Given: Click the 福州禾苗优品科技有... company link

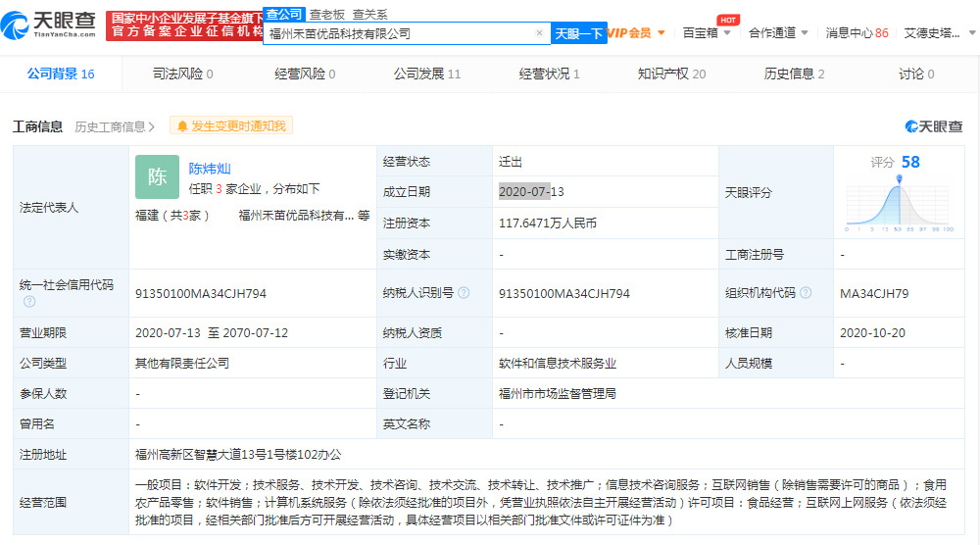Looking at the screenshot, I should [296, 216].
